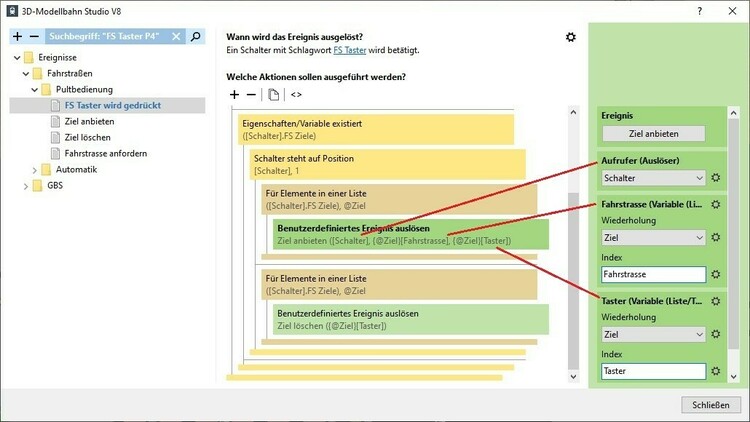Click the properties panel scroll-down arrow
This screenshot has height=422, width=750.
click(734, 377)
